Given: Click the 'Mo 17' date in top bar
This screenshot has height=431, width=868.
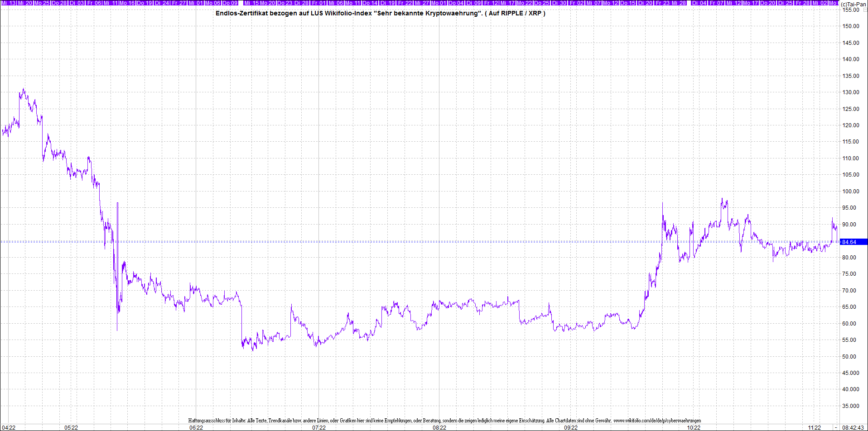Looking at the screenshot, I should point(750,3).
